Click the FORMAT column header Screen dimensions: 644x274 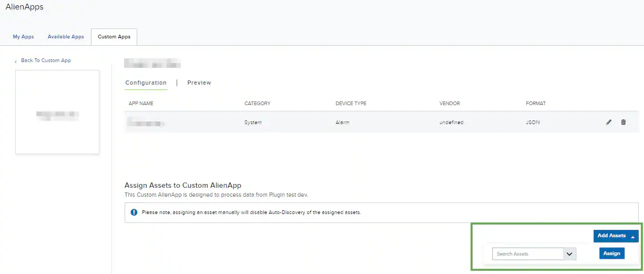click(x=536, y=104)
